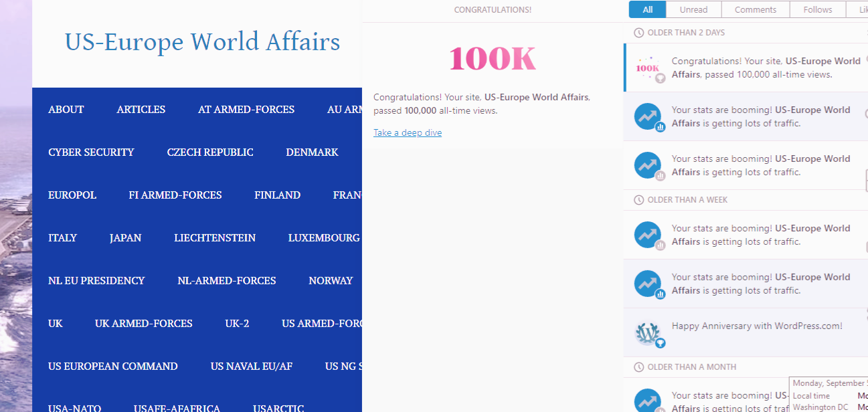Open the US-Europe World Affairs site title link
This screenshot has height=412, width=868.
tap(202, 41)
